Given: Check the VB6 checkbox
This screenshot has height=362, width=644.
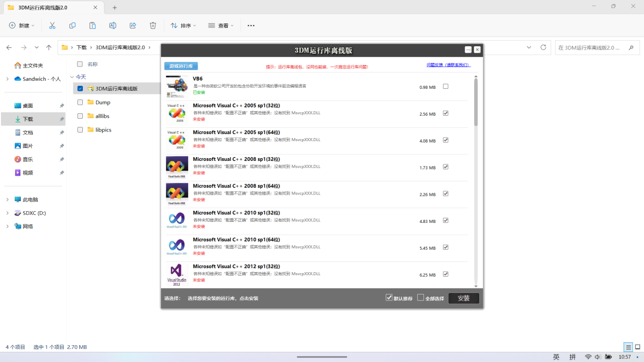Looking at the screenshot, I should pyautogui.click(x=446, y=86).
